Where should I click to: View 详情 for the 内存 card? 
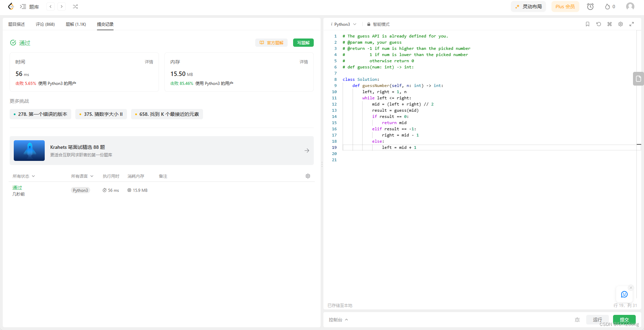[304, 62]
